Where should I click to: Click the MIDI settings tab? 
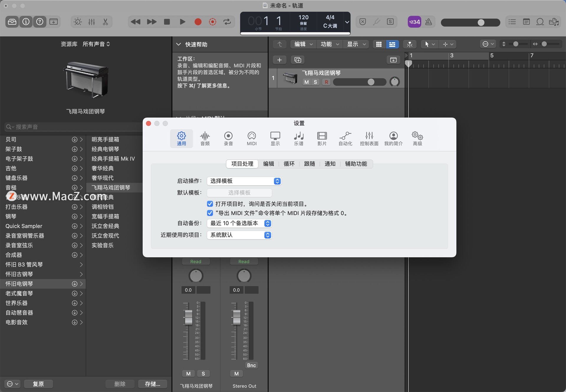point(251,138)
